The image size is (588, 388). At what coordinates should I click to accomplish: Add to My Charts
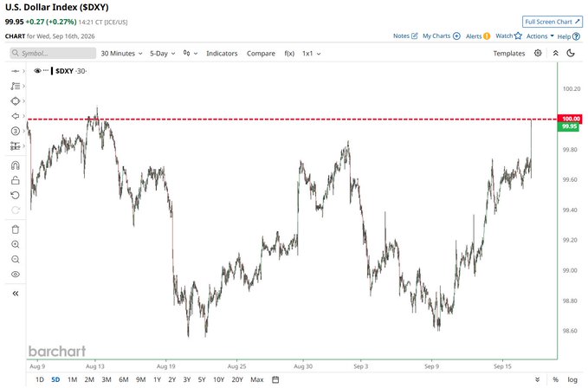(442, 36)
